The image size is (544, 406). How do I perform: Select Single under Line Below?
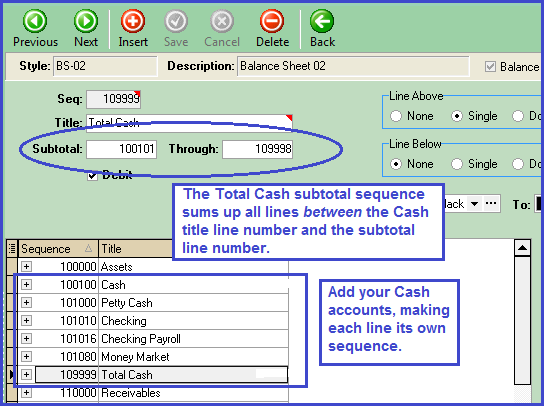click(x=457, y=164)
